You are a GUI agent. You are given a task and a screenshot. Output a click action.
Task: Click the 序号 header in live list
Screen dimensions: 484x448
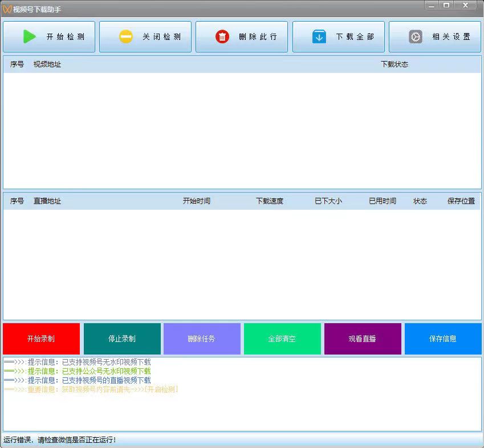point(17,201)
